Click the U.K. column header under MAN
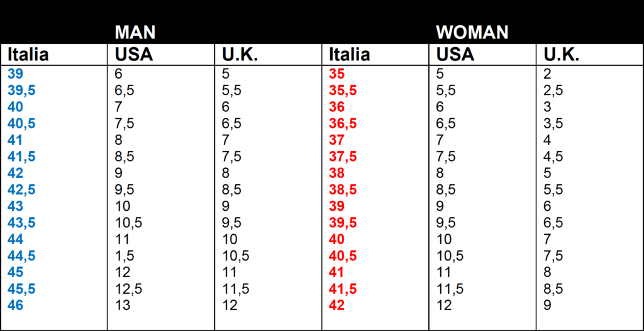This screenshot has width=644, height=331. click(240, 55)
